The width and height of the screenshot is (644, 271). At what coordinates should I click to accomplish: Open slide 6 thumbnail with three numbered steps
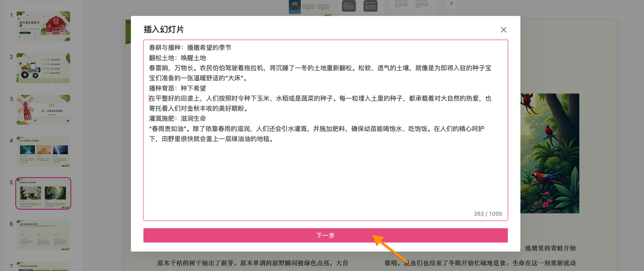coord(43,235)
